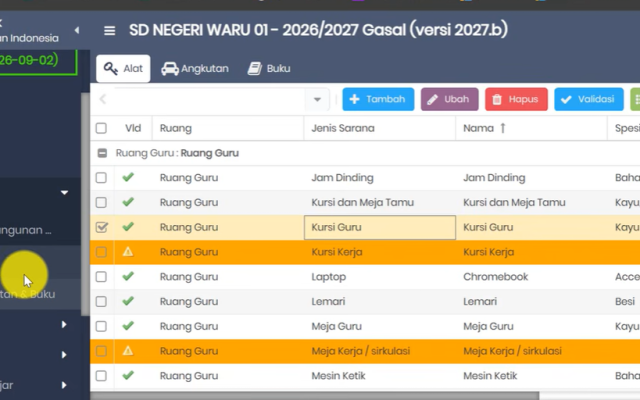Collapse the Ruang Guru group row
The image size is (640, 400).
point(102,153)
